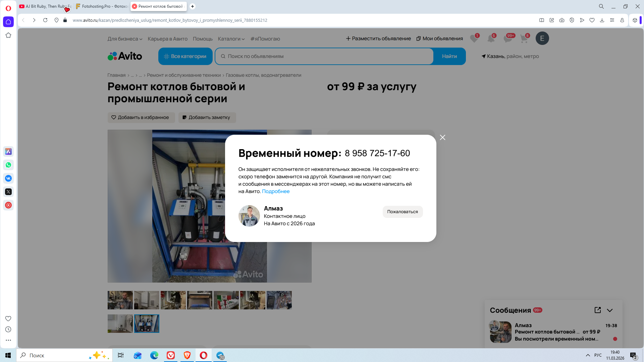Click Пожаловаться button in popup
The width and height of the screenshot is (644, 362).
point(402,212)
